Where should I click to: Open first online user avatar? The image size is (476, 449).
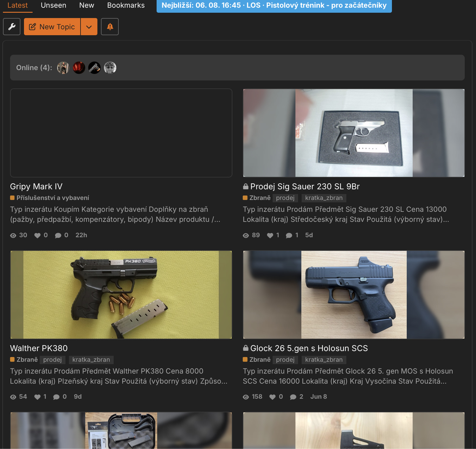63,68
